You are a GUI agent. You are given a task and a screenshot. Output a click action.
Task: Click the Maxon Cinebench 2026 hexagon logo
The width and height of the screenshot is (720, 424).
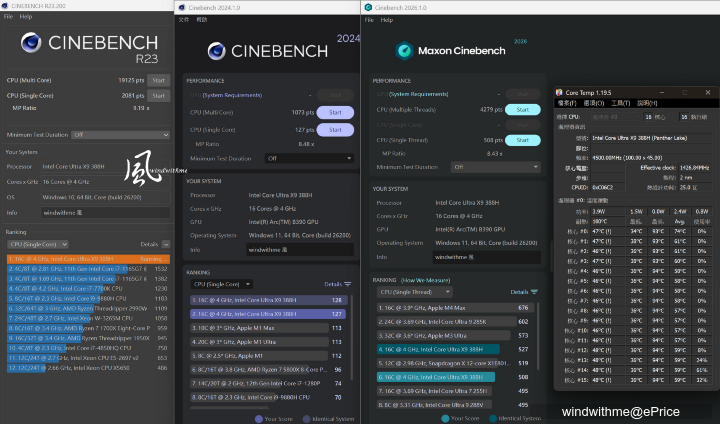point(405,51)
